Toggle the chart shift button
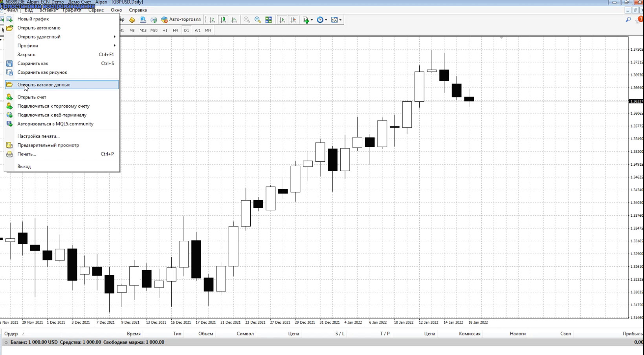 293,20
